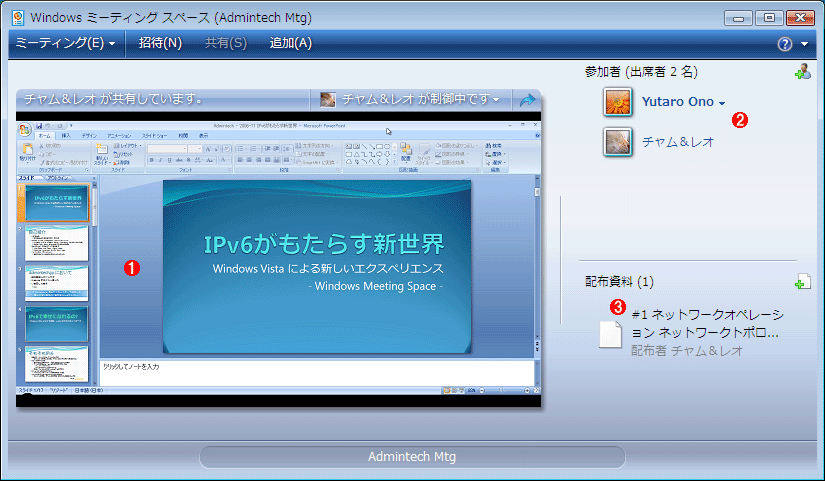Image resolution: width=825 pixels, height=481 pixels.
Task: Open handout #1 ネットワークオペレーション
Action: click(x=708, y=324)
